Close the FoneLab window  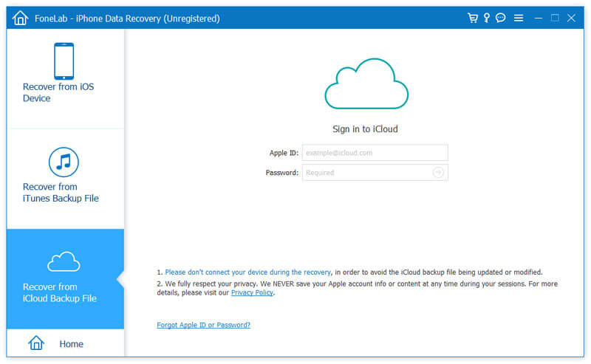[x=571, y=18]
